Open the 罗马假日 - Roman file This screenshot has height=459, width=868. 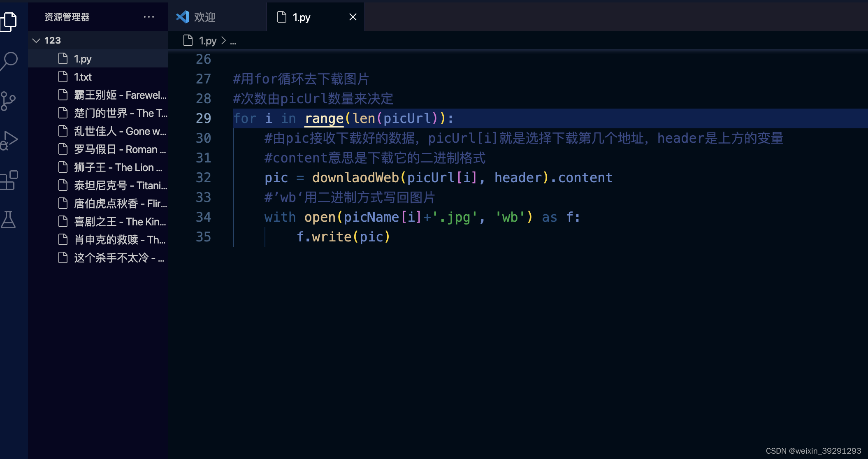pos(98,149)
